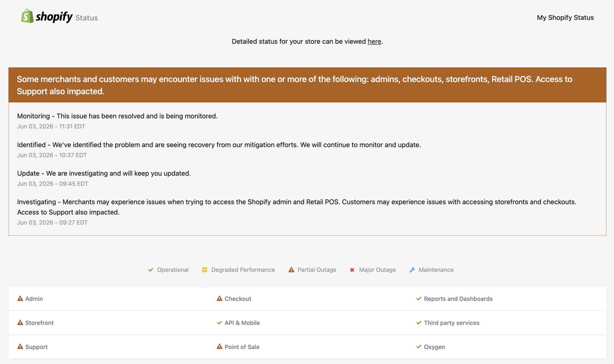This screenshot has height=364, width=614.
Task: Click the Third party services label
Action: click(x=452, y=323)
